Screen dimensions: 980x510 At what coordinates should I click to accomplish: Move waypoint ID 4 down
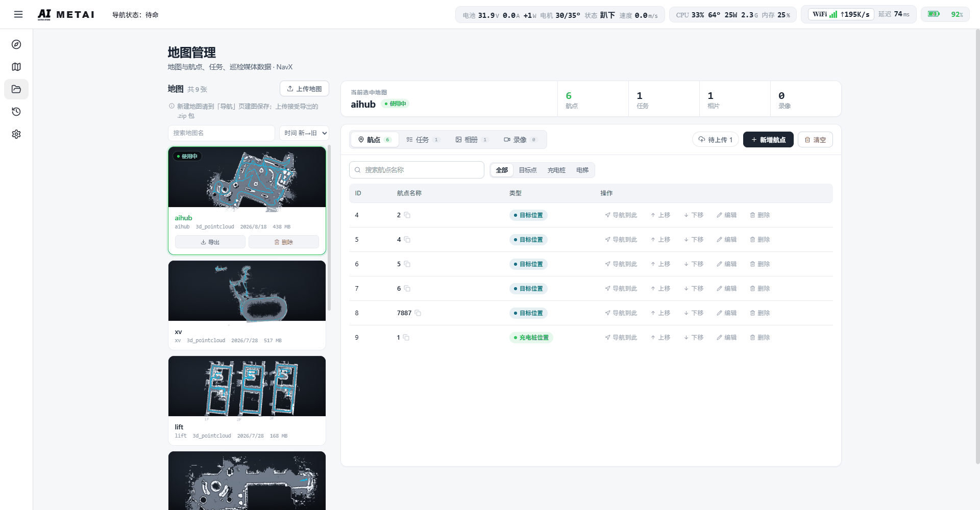tap(694, 215)
